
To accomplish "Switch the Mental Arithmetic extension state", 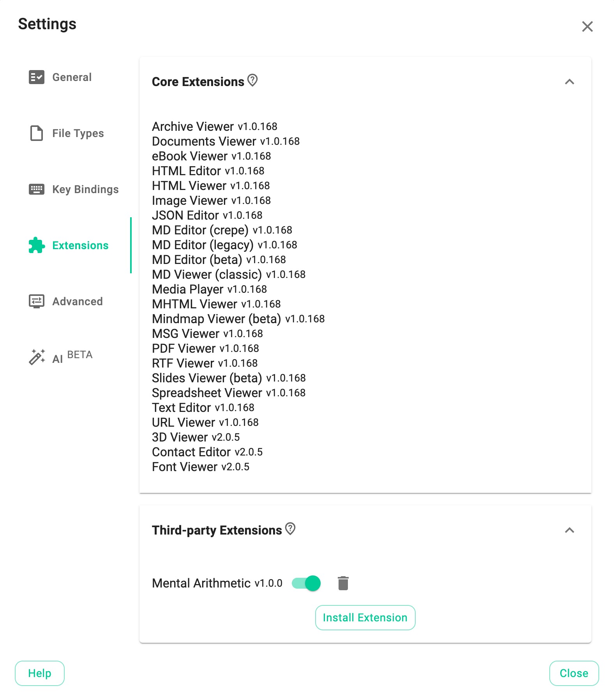I will 306,583.
